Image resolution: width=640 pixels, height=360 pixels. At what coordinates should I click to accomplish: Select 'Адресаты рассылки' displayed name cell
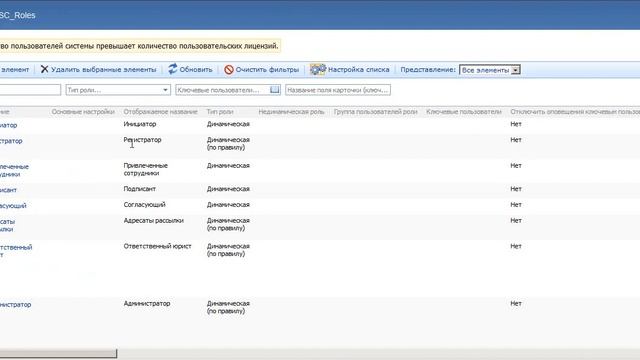(153, 220)
